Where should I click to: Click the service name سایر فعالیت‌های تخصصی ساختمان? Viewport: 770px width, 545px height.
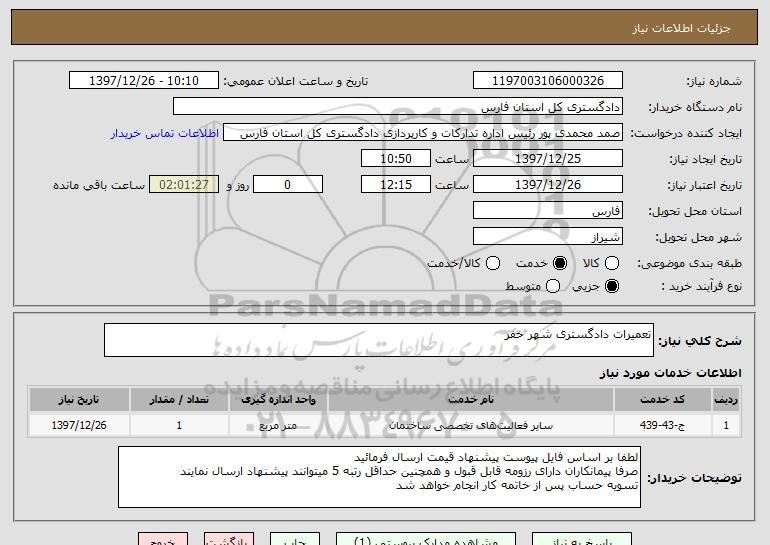click(471, 425)
